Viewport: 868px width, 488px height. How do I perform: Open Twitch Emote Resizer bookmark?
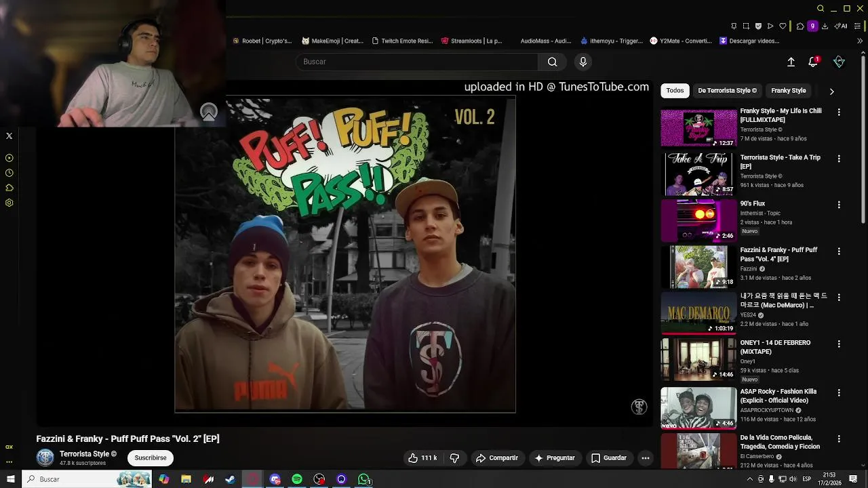402,41
